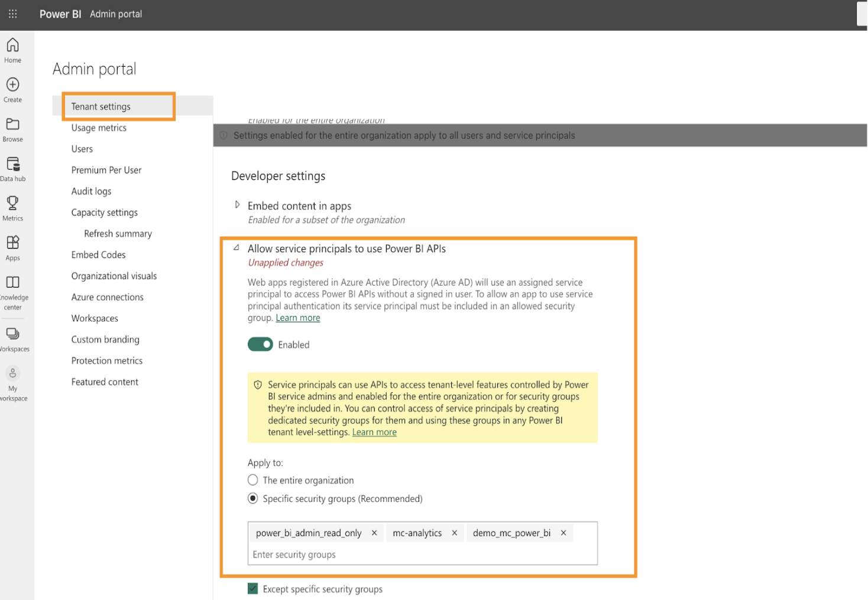
Task: Open Embed Codes page
Action: click(98, 255)
